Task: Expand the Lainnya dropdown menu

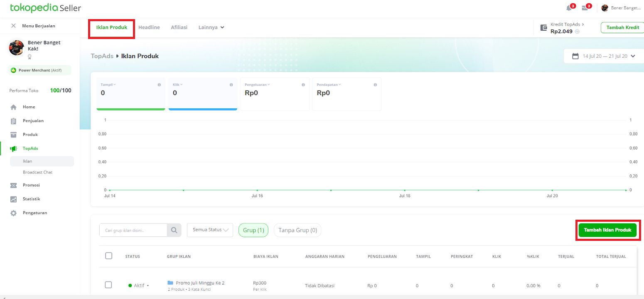Action: [211, 27]
